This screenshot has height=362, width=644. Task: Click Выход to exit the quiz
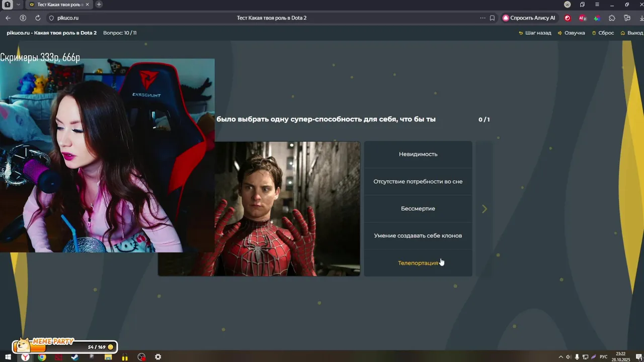click(632, 33)
